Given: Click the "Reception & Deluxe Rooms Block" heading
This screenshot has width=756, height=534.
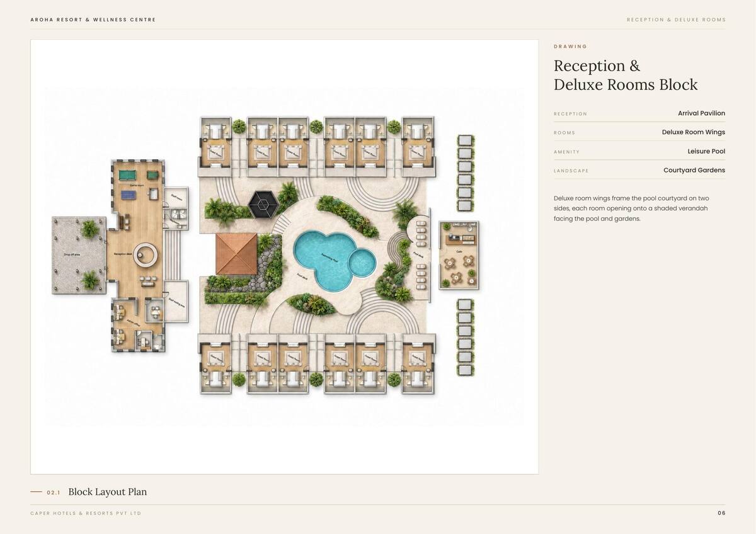Looking at the screenshot, I should point(626,75).
